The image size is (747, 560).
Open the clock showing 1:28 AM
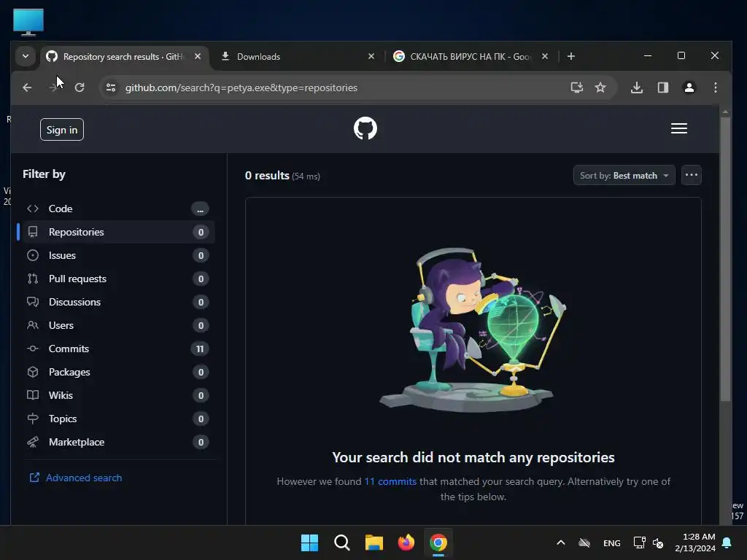tap(695, 542)
